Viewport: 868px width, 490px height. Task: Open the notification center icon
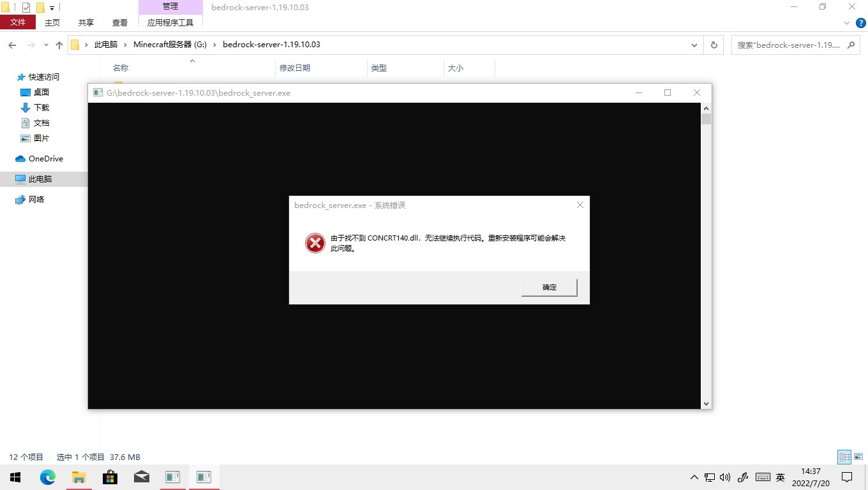[847, 477]
